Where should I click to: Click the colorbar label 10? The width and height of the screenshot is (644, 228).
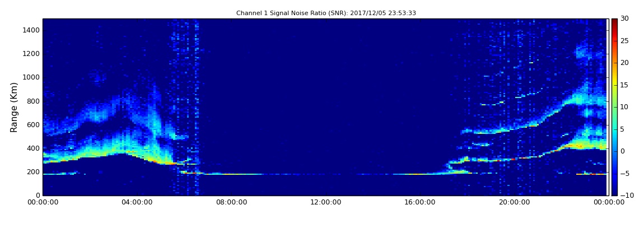[x=625, y=107]
